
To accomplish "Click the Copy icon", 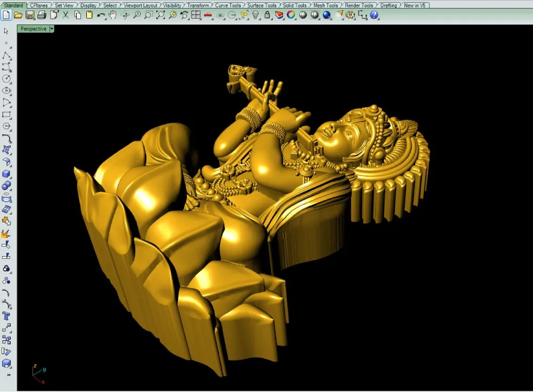I will [77, 15].
